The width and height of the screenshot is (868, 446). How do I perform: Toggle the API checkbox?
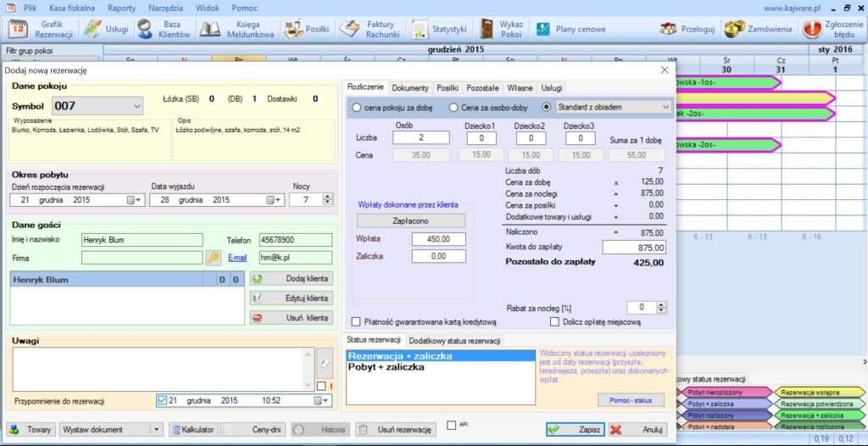tap(451, 426)
